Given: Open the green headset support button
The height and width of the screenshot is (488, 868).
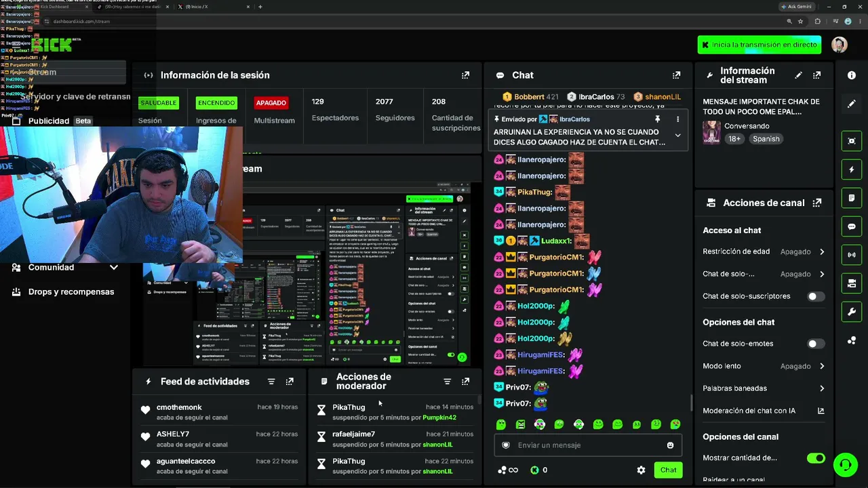Looking at the screenshot, I should click(845, 465).
